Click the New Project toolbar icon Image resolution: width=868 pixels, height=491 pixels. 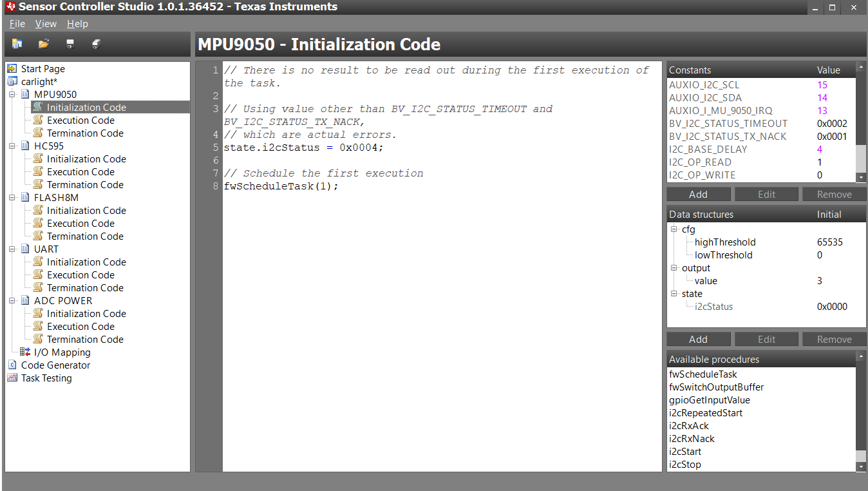coord(17,44)
